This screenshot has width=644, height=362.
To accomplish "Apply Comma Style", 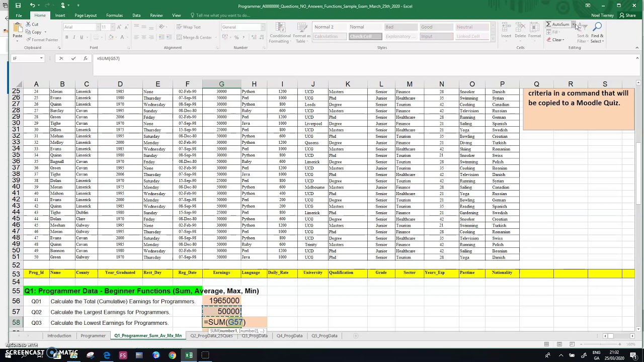I will (x=244, y=37).
